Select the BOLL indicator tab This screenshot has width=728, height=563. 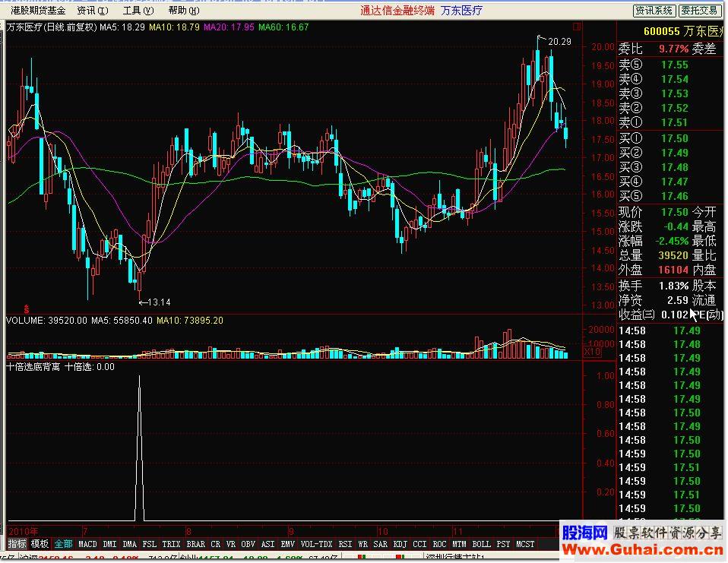(x=481, y=544)
